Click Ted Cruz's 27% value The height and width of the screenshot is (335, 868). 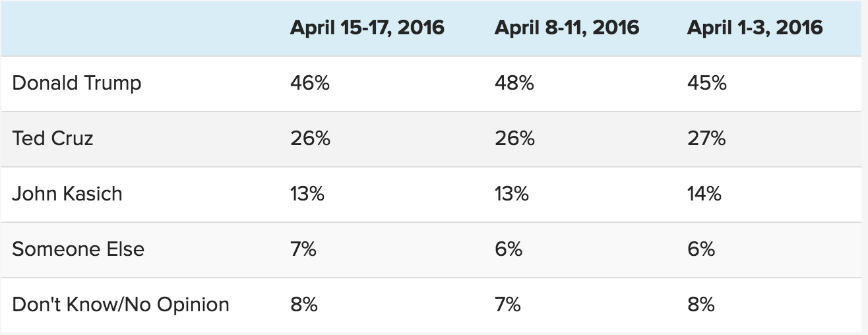pyautogui.click(x=706, y=138)
